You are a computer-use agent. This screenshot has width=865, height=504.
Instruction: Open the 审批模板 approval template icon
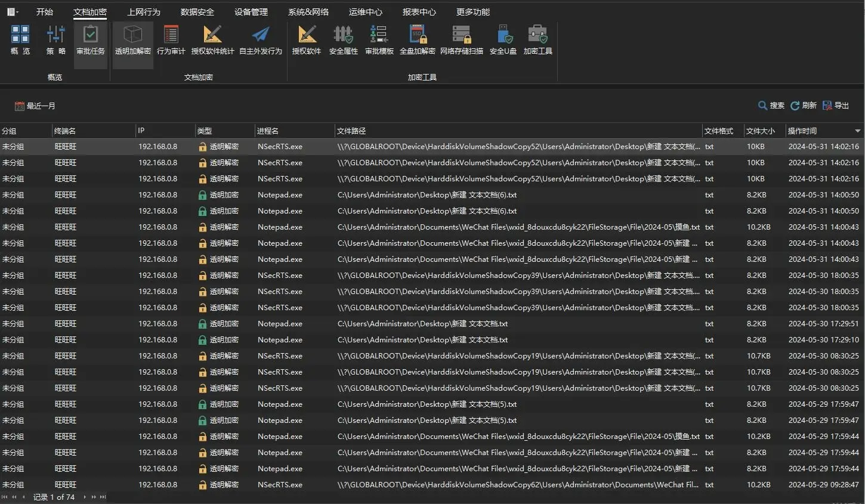379,35
